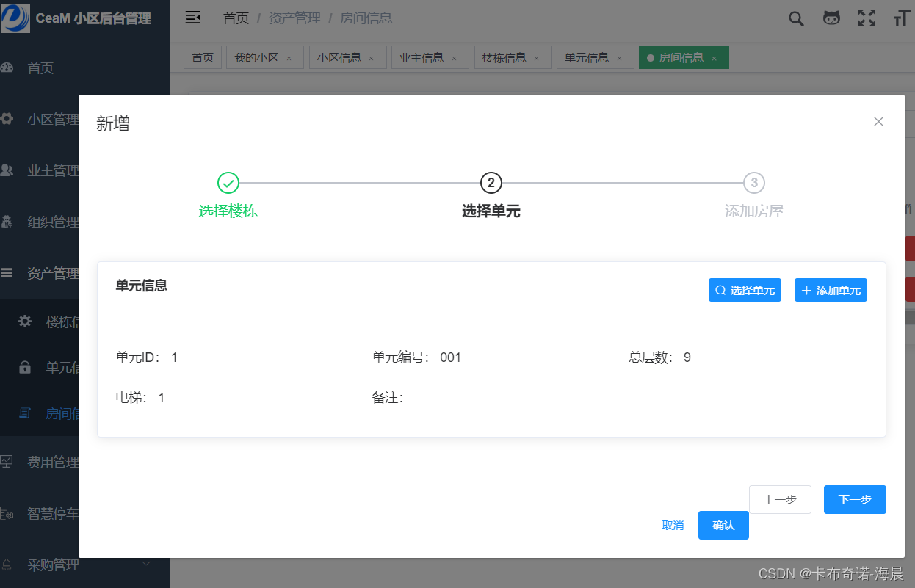Click the 费用管理 chart icon
The height and width of the screenshot is (588, 915).
pyautogui.click(x=7, y=462)
